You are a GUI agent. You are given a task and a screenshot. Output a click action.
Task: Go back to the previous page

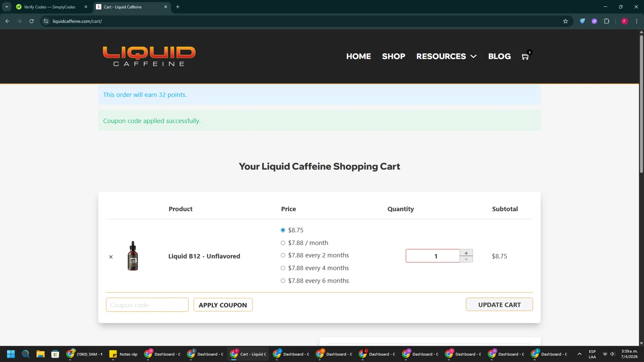click(7, 21)
